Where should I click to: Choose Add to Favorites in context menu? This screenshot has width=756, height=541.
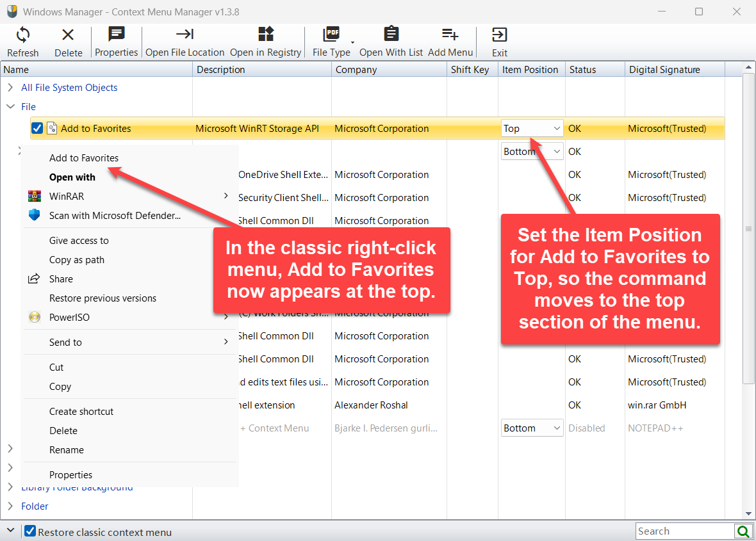(x=84, y=158)
